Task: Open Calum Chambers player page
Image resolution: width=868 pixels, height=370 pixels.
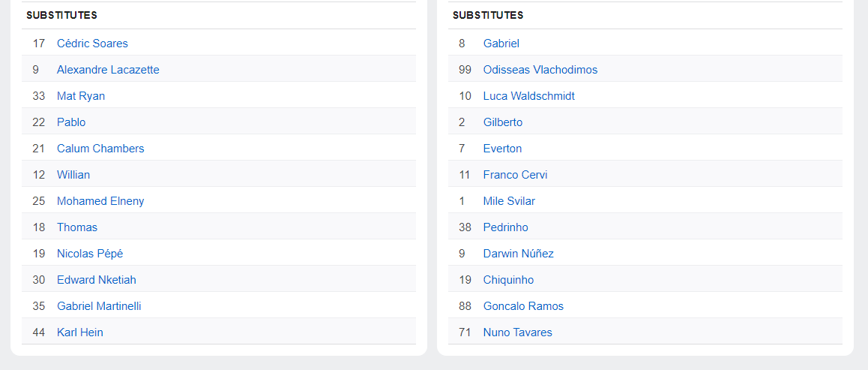Action: click(100, 149)
